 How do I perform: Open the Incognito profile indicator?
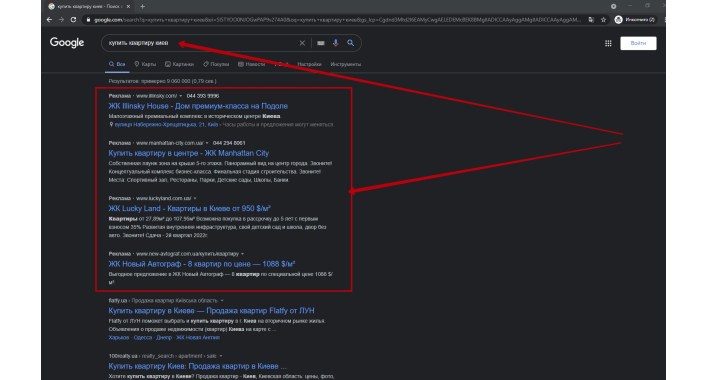tap(635, 20)
